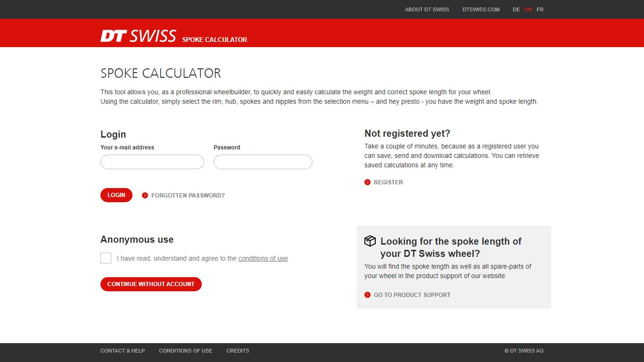This screenshot has width=644, height=362.
Task: Click the Password input field
Action: [x=263, y=162]
